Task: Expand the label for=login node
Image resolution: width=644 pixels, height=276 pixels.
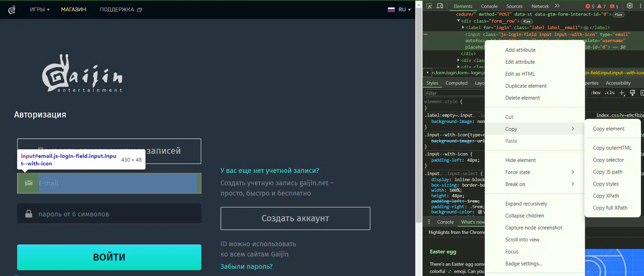Action: pyautogui.click(x=463, y=27)
